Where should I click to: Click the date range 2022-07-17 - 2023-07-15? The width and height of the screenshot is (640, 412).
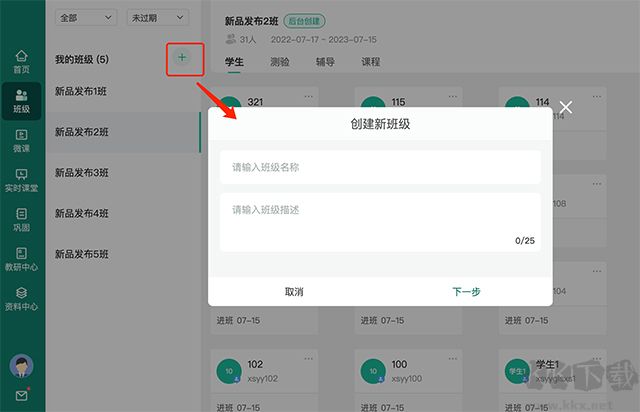pos(324,40)
